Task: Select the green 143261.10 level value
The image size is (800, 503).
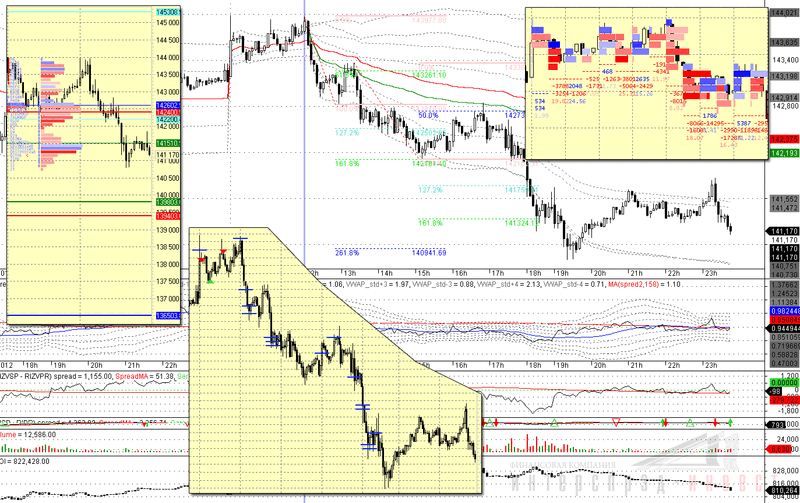Action: [x=429, y=75]
